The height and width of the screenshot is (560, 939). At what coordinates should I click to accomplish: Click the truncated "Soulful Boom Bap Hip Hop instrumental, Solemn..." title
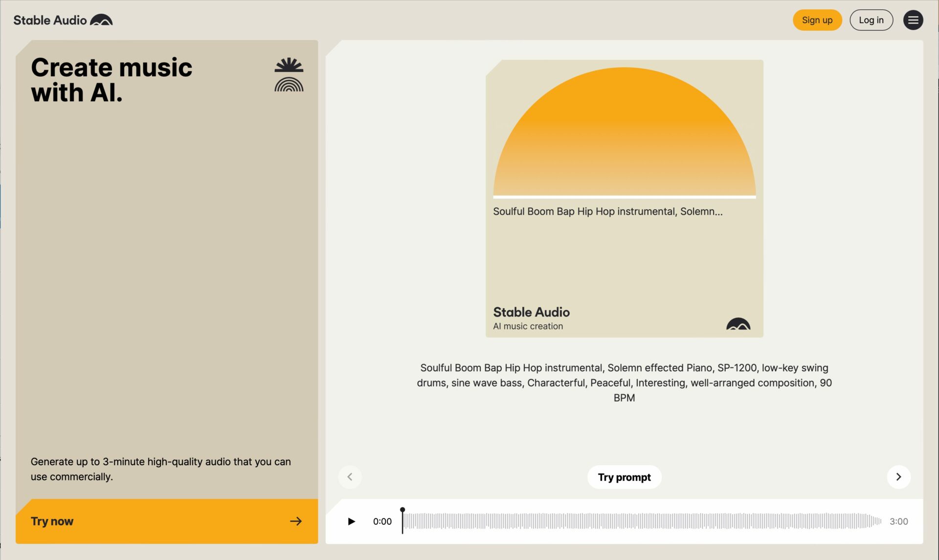[608, 211]
